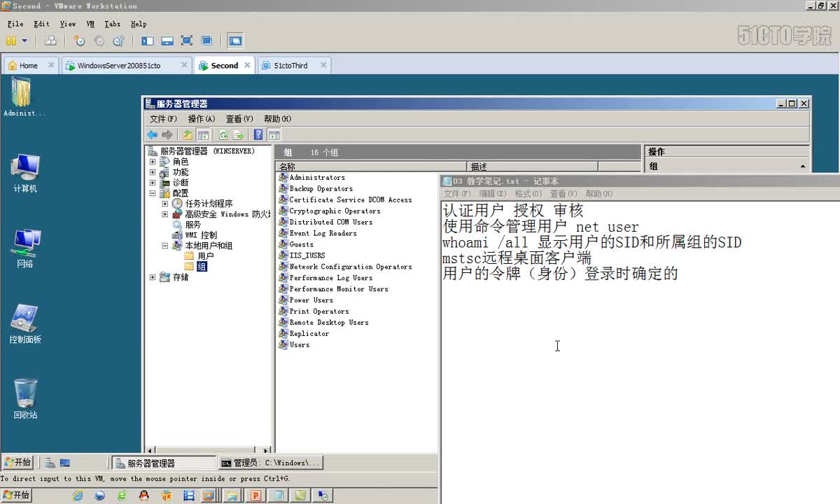Click the Export list toolbar icon
This screenshot has width=840, height=504.
[x=238, y=135]
